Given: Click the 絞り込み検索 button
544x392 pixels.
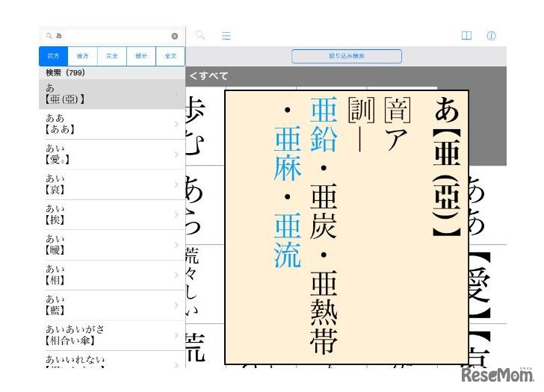Looking at the screenshot, I should point(347,56).
